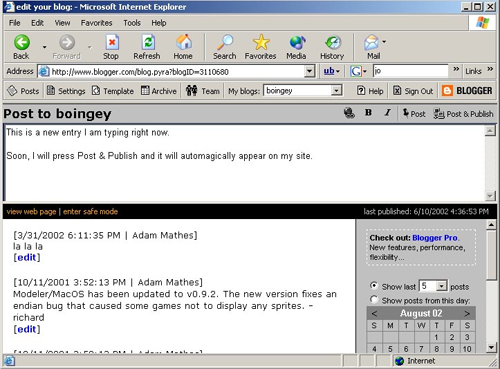Click the ub toolbar button
The height and width of the screenshot is (369, 500).
[329, 71]
